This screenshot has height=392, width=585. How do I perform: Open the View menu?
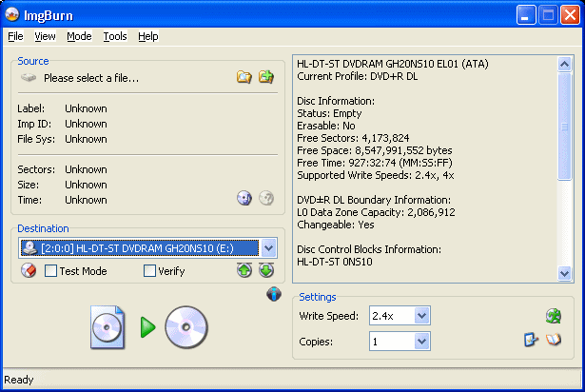coord(45,36)
